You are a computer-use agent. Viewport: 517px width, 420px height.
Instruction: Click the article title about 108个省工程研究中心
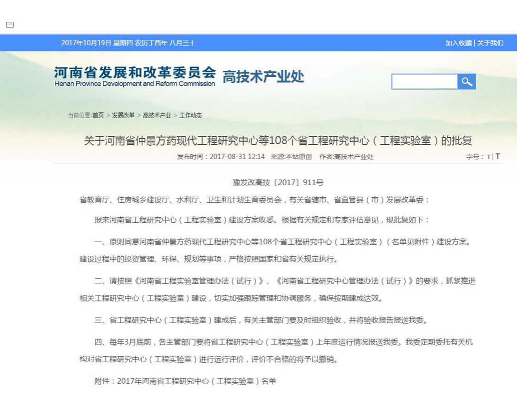pos(278,141)
